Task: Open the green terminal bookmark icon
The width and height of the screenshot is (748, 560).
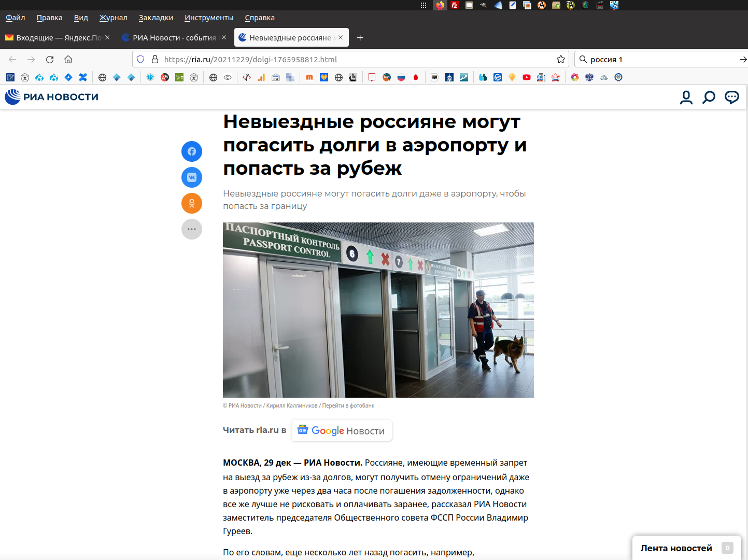Action: [x=179, y=77]
